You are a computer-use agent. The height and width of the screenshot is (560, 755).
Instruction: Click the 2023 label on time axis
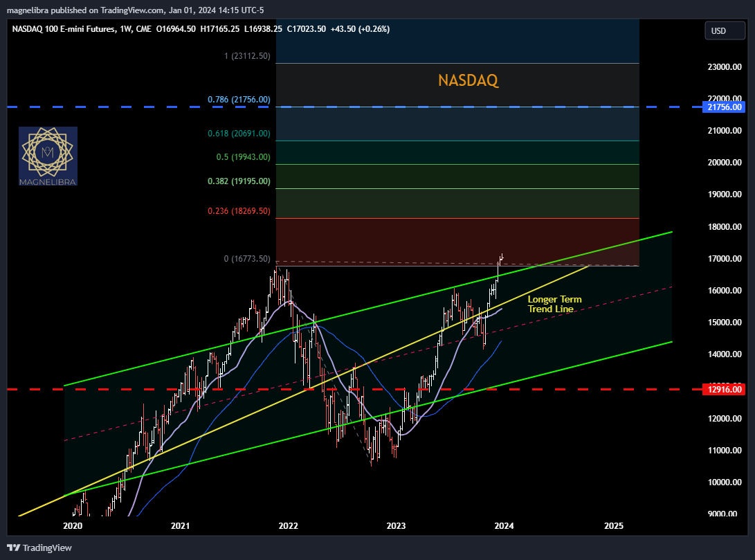click(397, 526)
